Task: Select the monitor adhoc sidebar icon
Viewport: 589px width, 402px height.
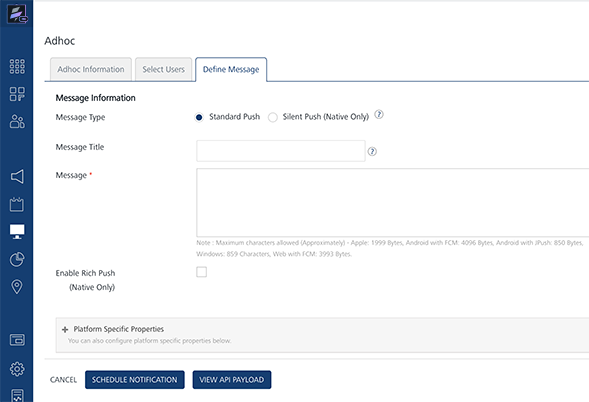Action: 17,231
